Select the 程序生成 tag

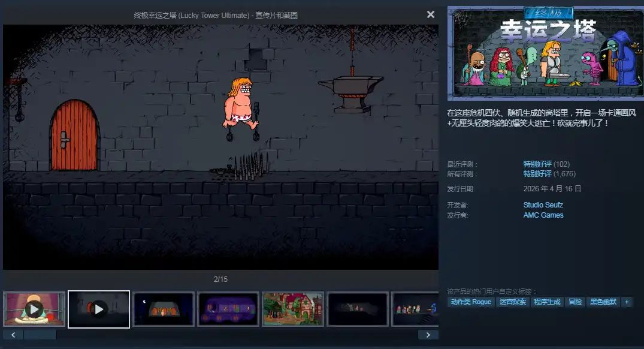coord(547,302)
